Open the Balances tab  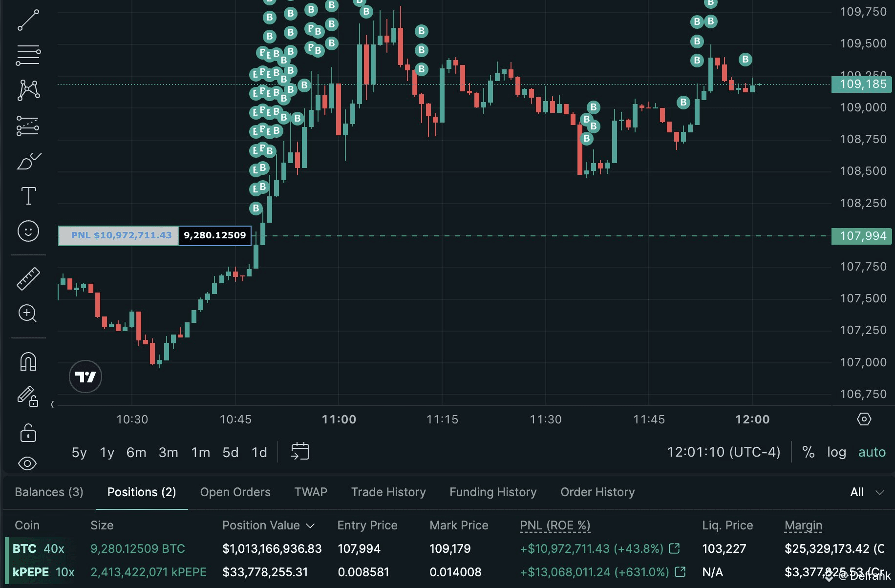[48, 492]
